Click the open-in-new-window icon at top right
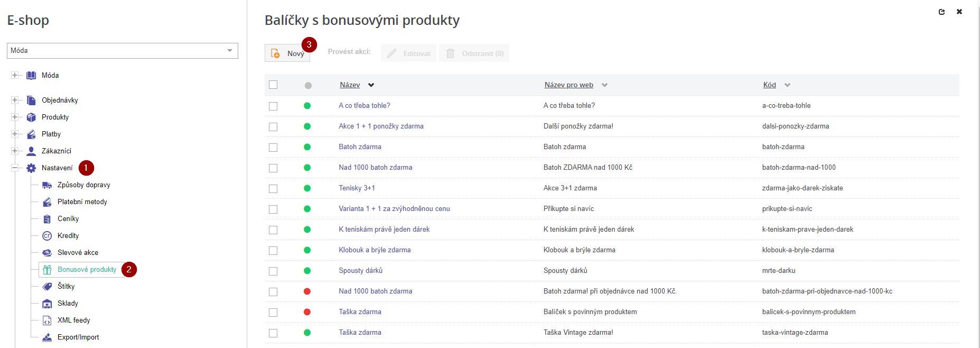This screenshot has height=348, width=980. click(x=941, y=12)
